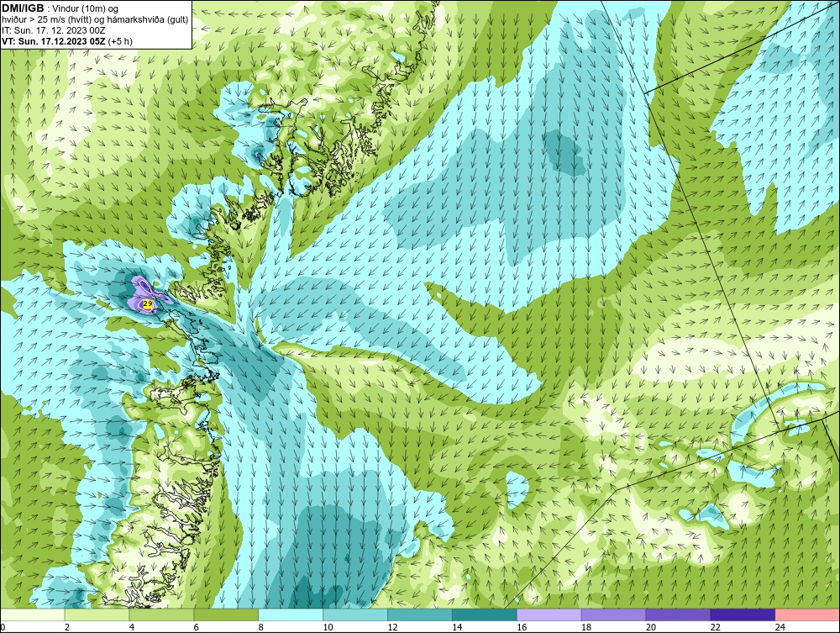The image size is (840, 633).
Task: Select the 0–2 m/s palest color swatch
Action: [x=33, y=615]
